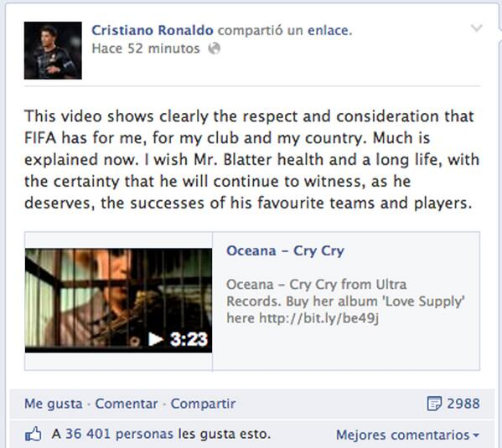Screen dimensions: 502x448
Task: Click 'Compartir' to share the post
Action: click(x=203, y=404)
